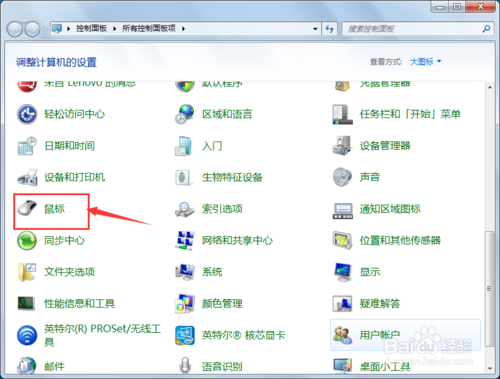500x379 pixels.
Task: Expand the arrow after 控制面板 breadcrumb
Action: (x=114, y=29)
